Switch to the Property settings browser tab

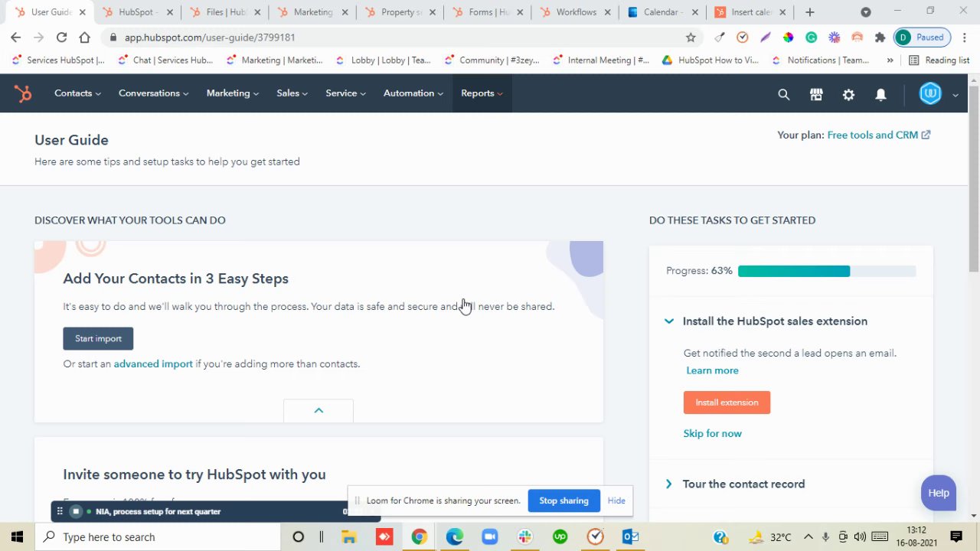(400, 11)
